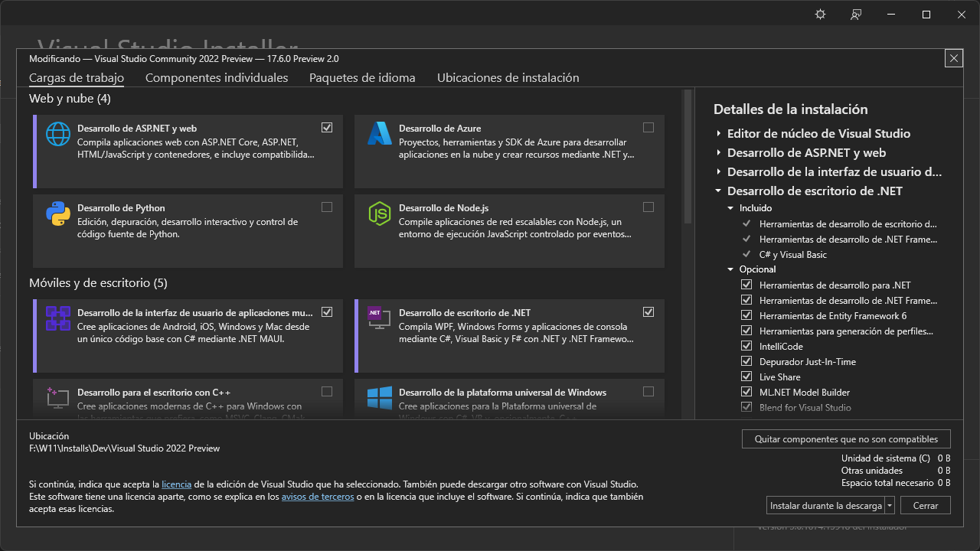Uncheck Herramientas para generación de perfiles
980x551 pixels.
746,331
